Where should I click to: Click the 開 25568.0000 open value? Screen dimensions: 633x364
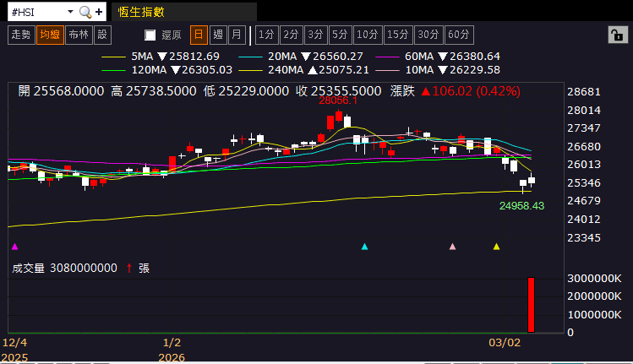coord(61,91)
